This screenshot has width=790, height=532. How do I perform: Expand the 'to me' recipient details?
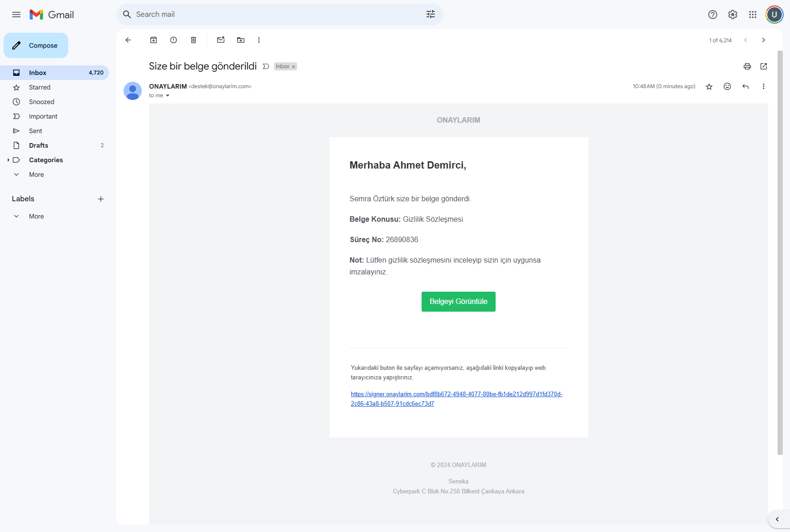168,95
